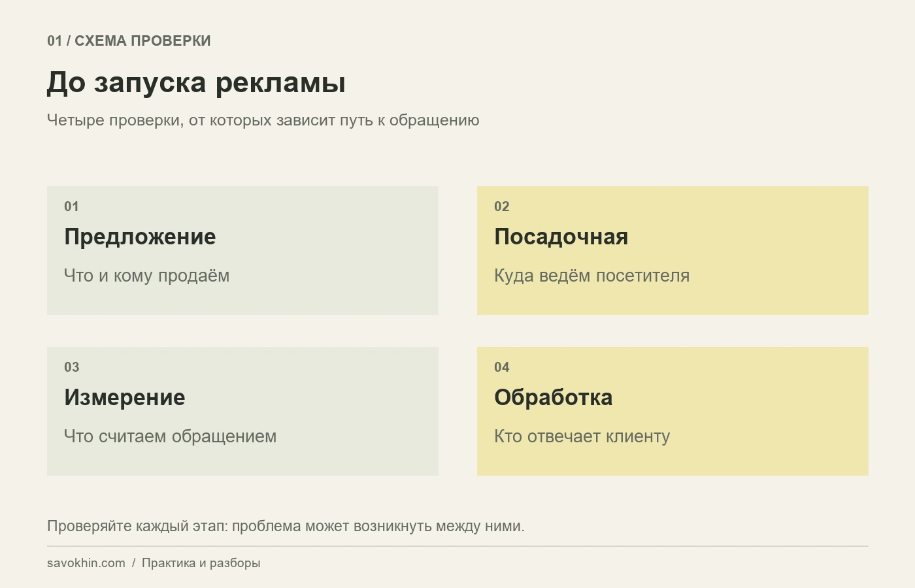Screen dimensions: 915x588
Task: Click the footer text "savokhin.com"
Action: pos(86,563)
